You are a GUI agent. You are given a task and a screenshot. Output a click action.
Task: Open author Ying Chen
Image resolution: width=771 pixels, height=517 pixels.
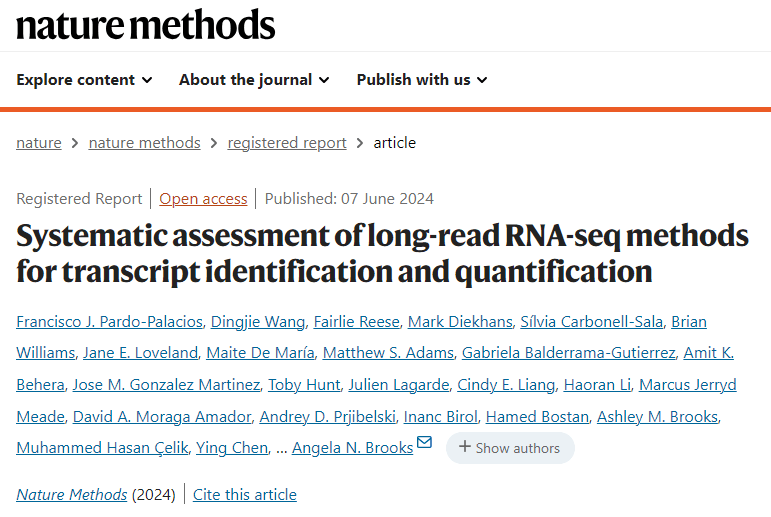click(x=232, y=448)
